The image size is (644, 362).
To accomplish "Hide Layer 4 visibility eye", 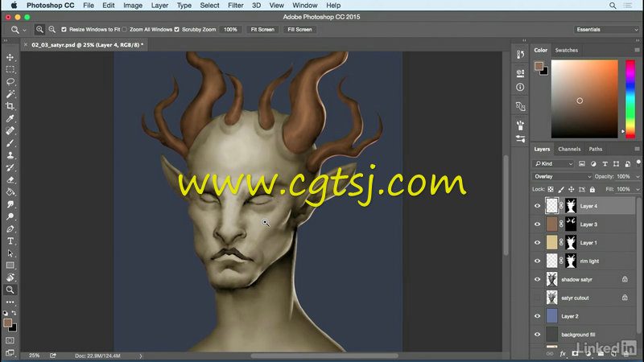I will coord(537,206).
